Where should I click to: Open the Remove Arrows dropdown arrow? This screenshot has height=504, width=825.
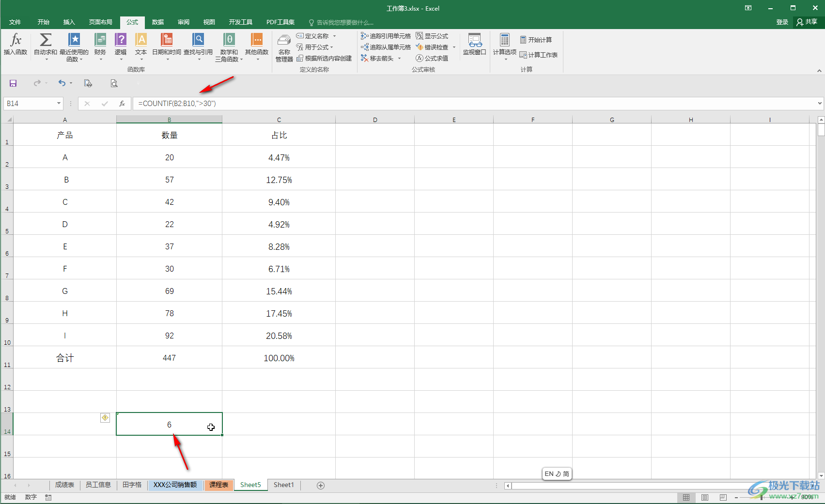click(400, 59)
